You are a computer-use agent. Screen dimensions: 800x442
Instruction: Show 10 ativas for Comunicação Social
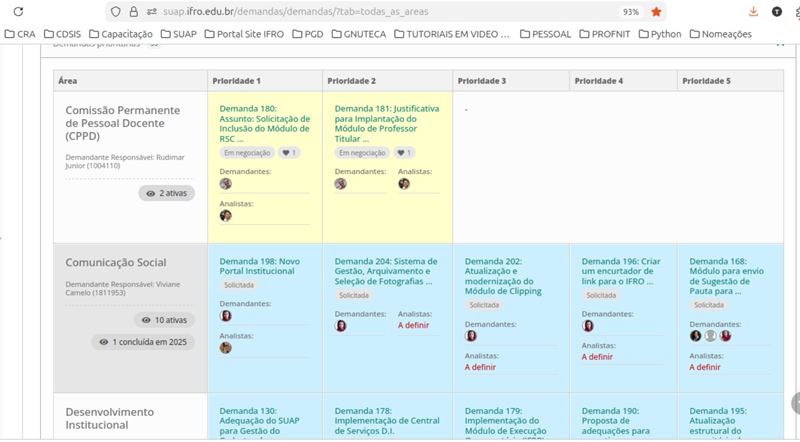pos(166,320)
